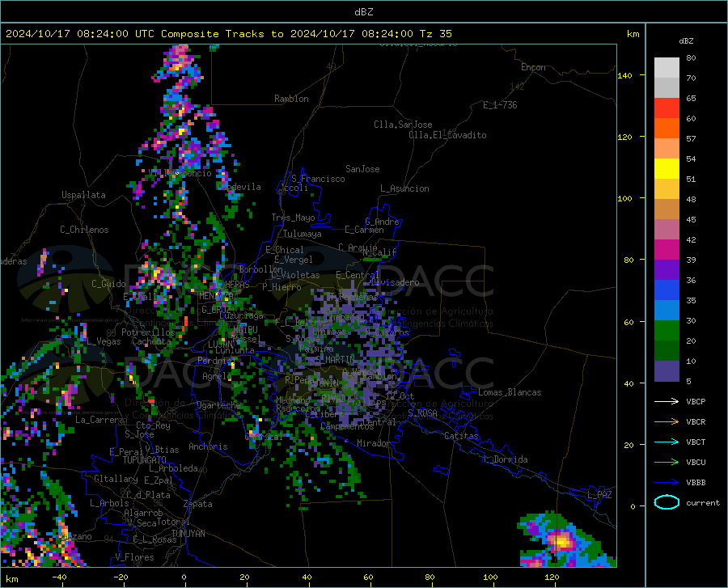Click the 'C_Guido' map label
This screenshot has width=728, height=588.
click(x=108, y=284)
